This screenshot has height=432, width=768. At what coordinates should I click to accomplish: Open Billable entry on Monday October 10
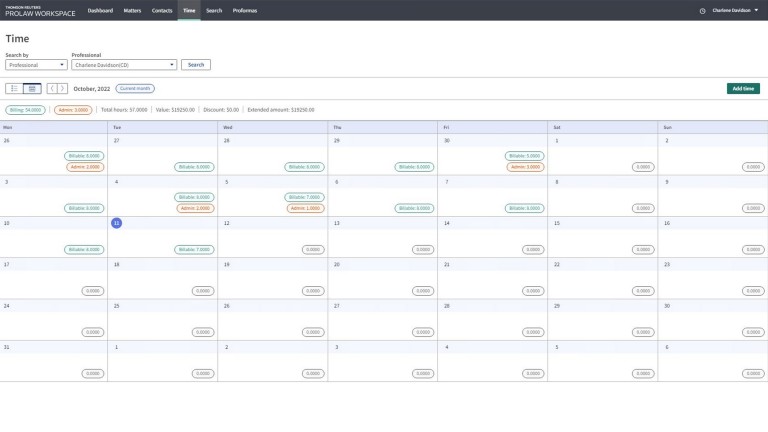pyautogui.click(x=85, y=249)
